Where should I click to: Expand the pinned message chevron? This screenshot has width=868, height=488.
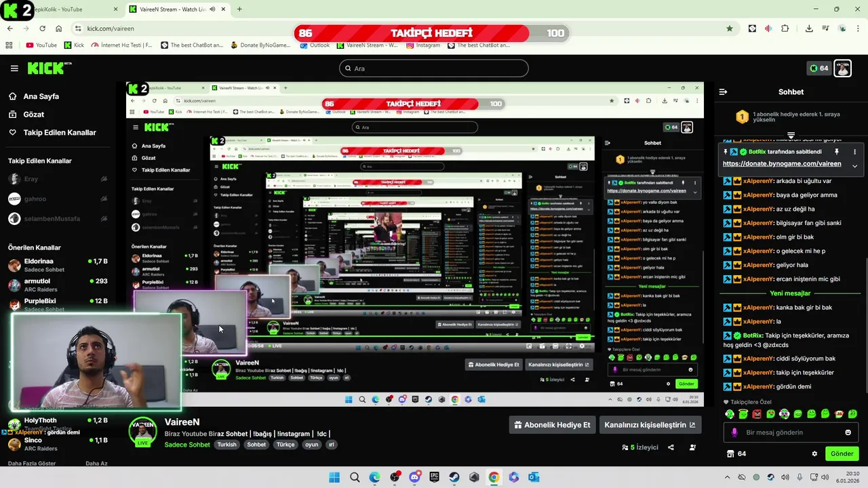[x=854, y=166]
